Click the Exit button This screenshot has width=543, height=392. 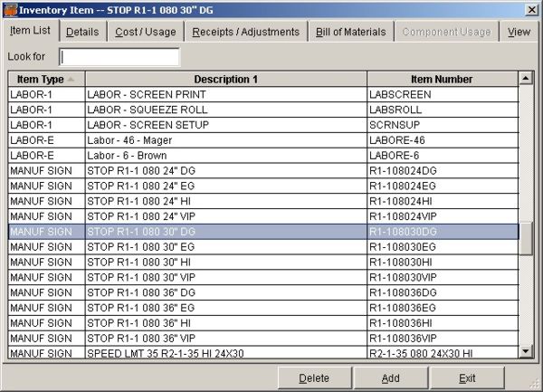(x=467, y=378)
